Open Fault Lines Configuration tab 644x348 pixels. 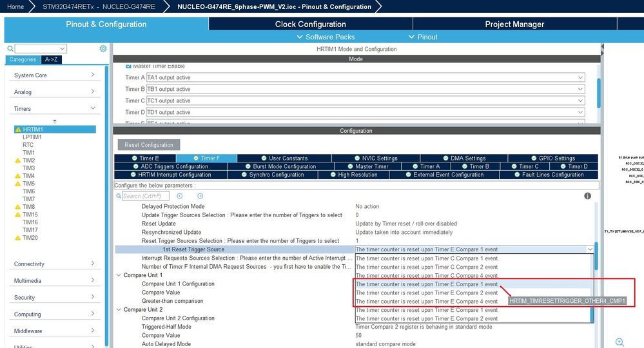pos(549,175)
